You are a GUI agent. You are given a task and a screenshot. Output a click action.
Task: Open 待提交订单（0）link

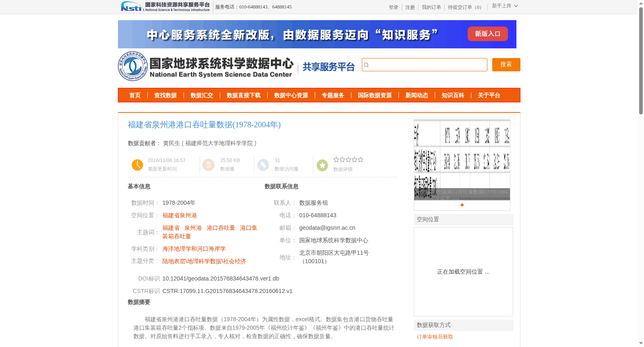466,7
